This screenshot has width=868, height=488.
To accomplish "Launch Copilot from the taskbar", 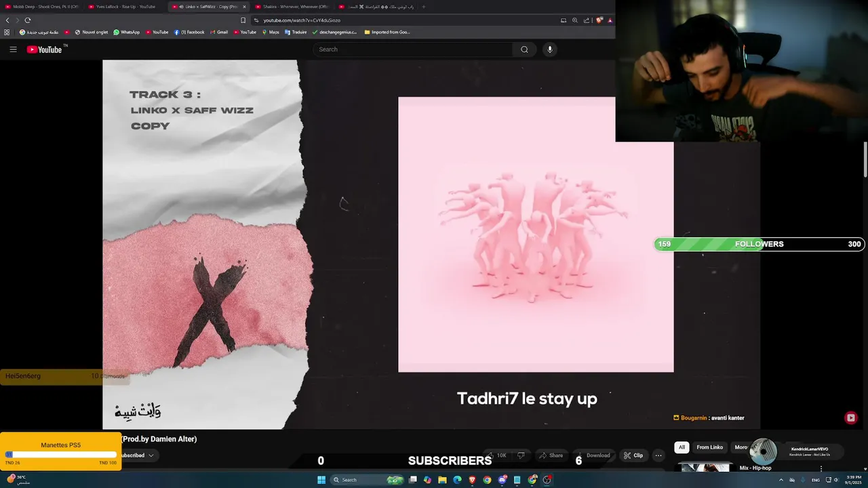I will 427,480.
